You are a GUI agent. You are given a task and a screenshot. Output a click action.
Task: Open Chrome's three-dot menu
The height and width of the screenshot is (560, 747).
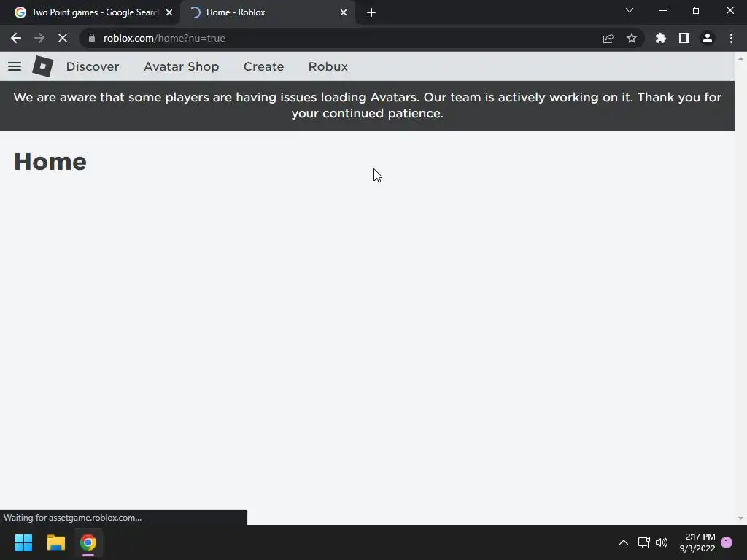click(731, 38)
